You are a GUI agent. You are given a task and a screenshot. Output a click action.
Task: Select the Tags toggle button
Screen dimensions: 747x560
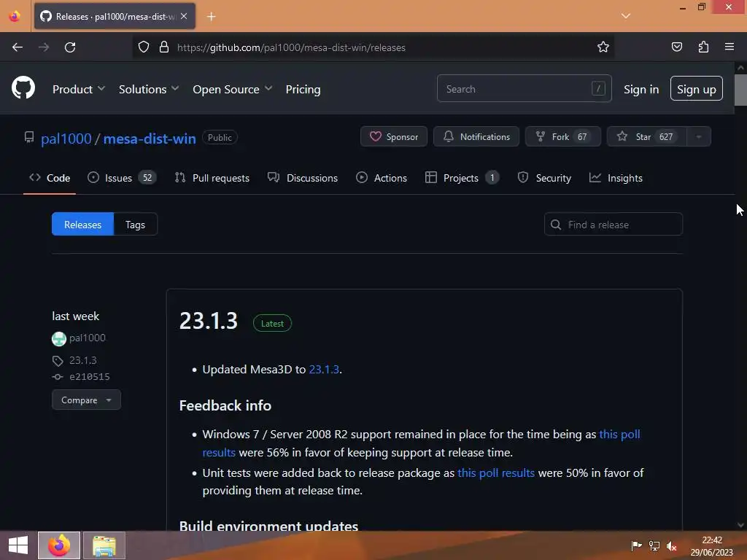coord(135,225)
